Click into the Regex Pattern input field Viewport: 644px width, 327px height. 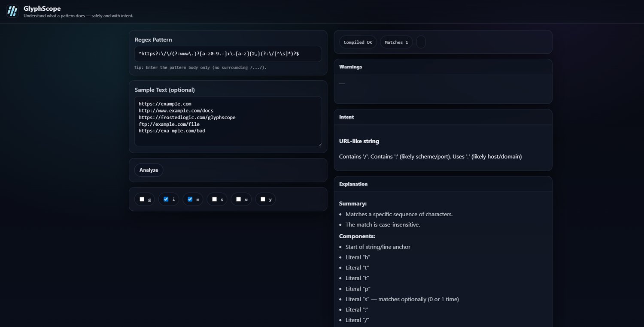228,54
